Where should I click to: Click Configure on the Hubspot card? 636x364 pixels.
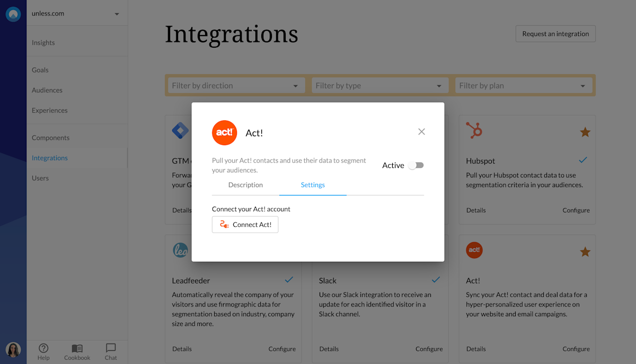tap(576, 210)
